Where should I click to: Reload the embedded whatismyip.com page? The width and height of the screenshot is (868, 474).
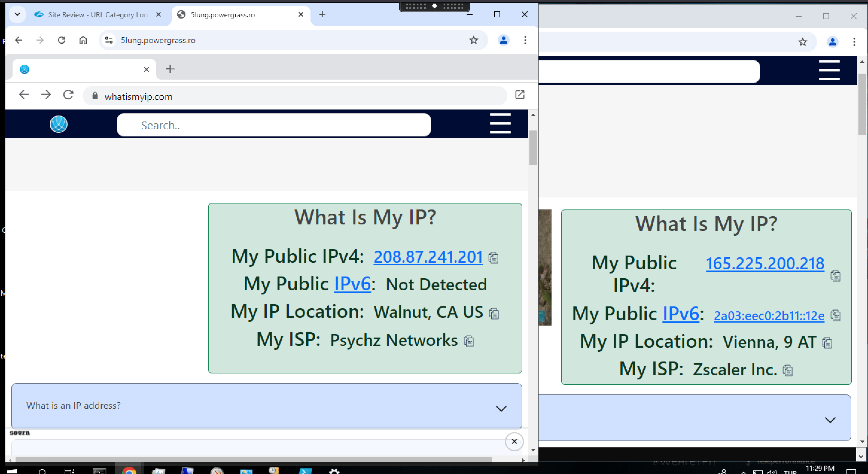click(68, 95)
